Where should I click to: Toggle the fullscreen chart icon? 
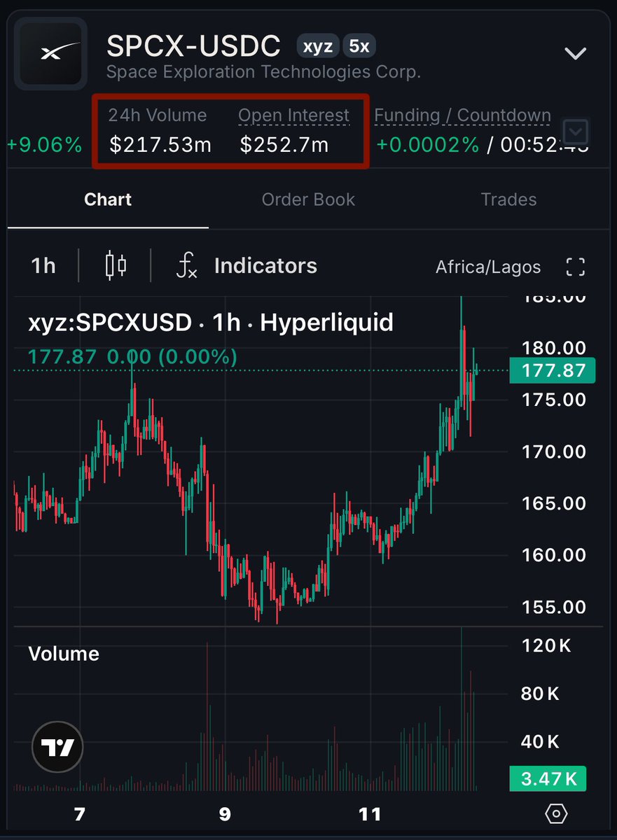[575, 267]
